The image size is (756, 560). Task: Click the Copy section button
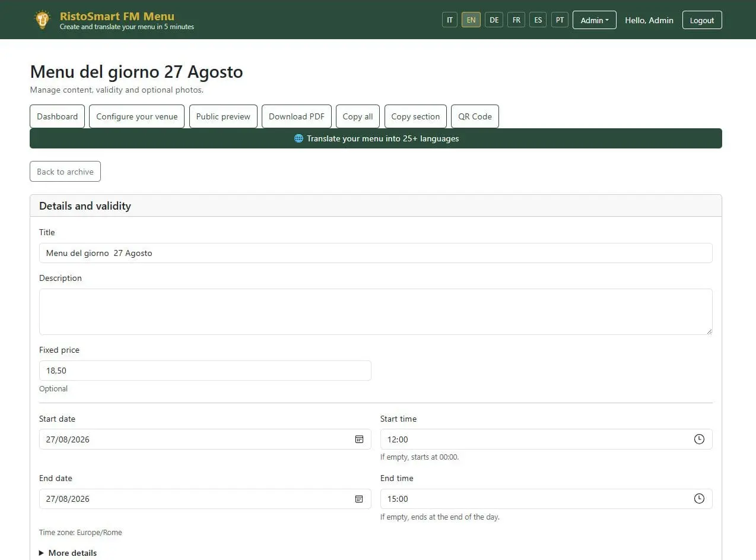pyautogui.click(x=415, y=116)
